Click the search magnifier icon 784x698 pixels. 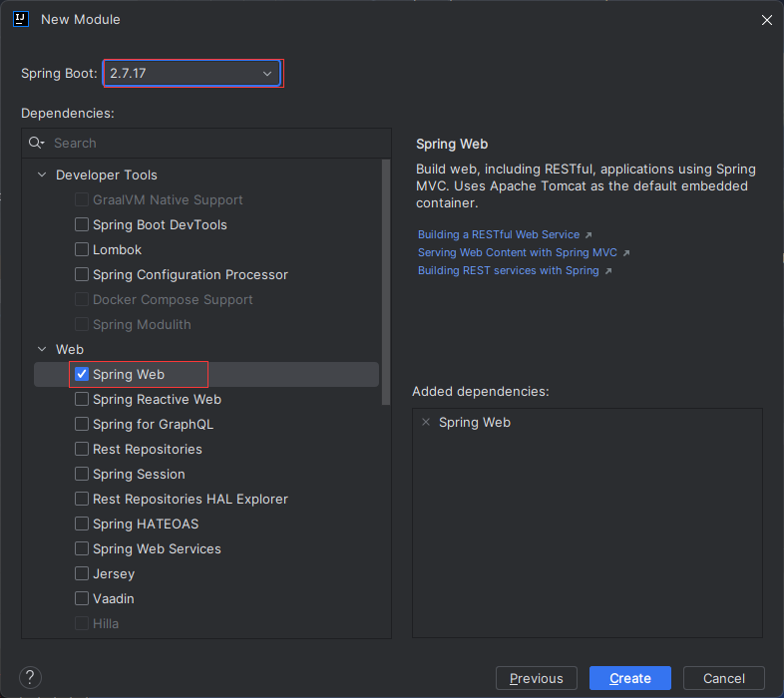[x=36, y=143]
